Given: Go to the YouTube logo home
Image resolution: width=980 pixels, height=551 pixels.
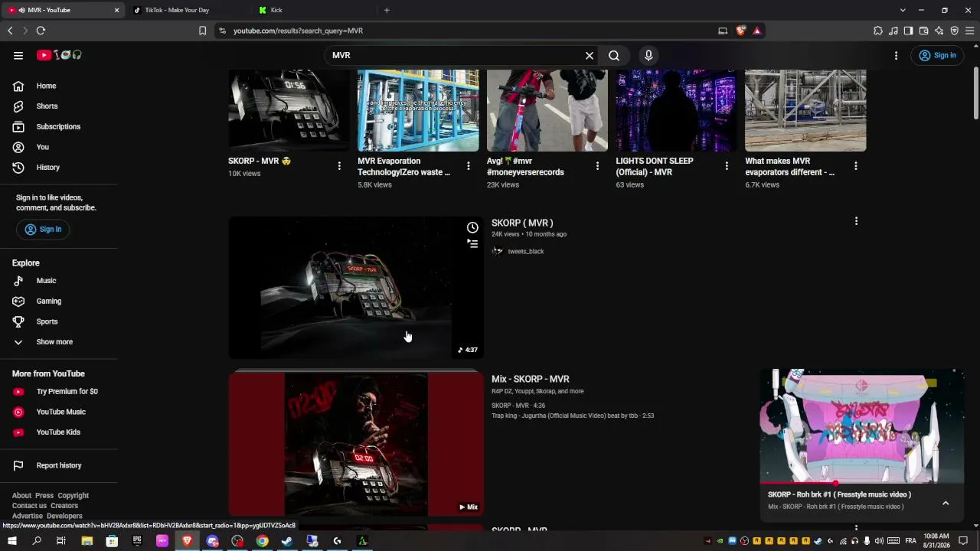Looking at the screenshot, I should (59, 55).
